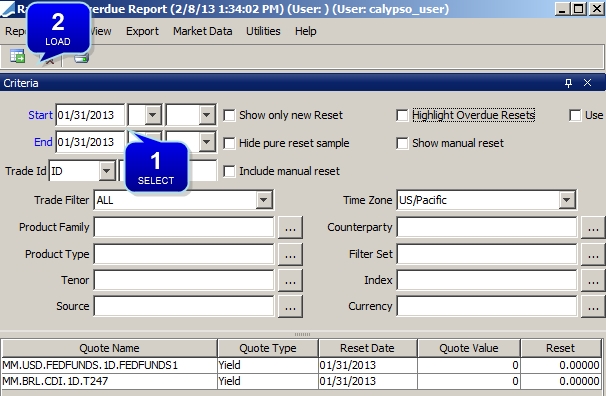Click the End date field
The width and height of the screenshot is (606, 396).
coord(90,142)
